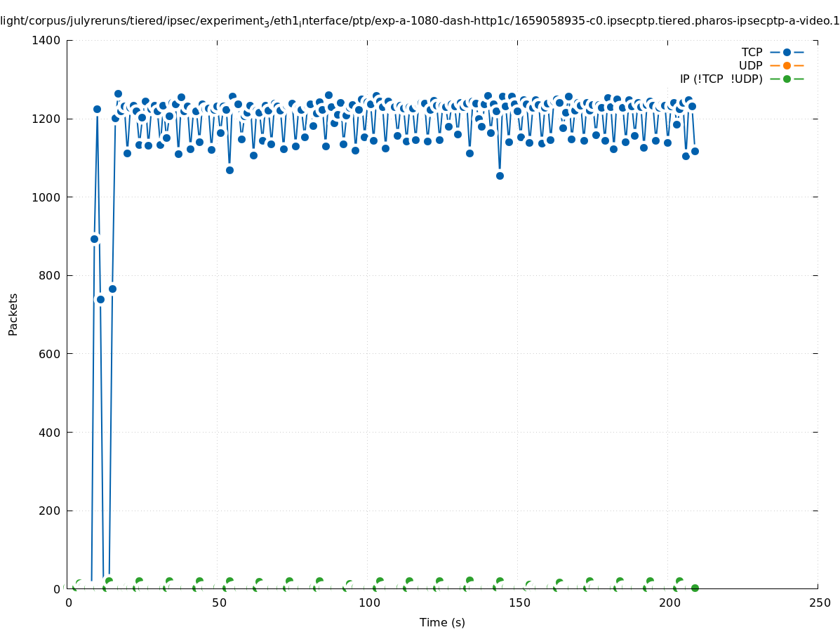Click the Packets y-axis title
The height and width of the screenshot is (632, 840).
pyautogui.click(x=13, y=315)
